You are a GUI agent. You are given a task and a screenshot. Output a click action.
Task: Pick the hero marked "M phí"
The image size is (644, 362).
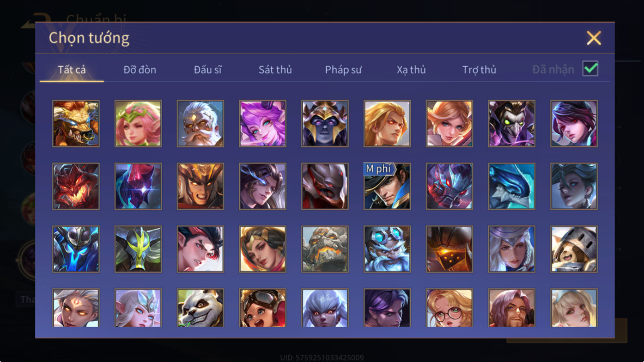(387, 186)
